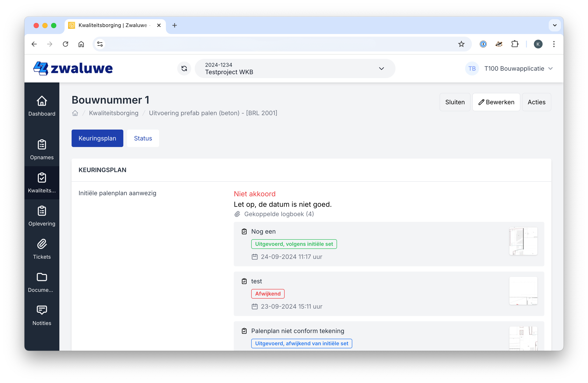Switch to the Keuringsplan tab
The image size is (588, 383).
coord(97,138)
